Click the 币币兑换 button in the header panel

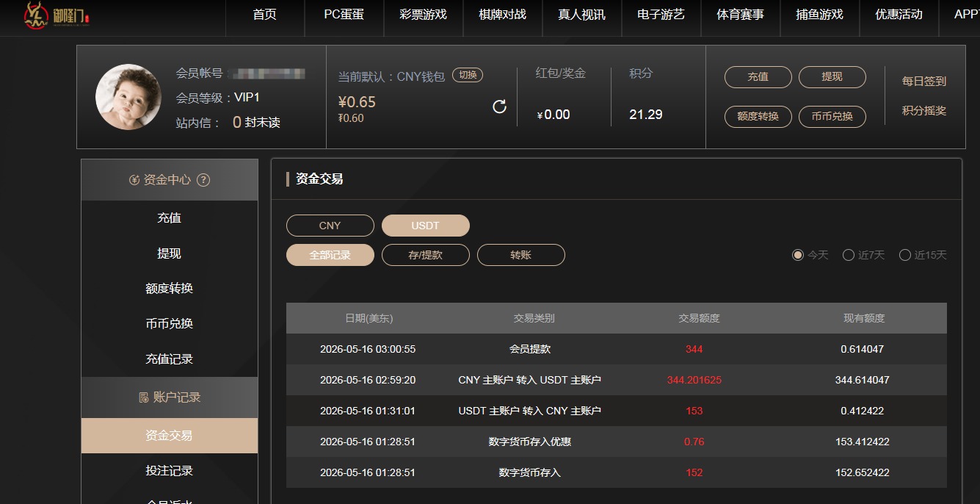point(832,117)
